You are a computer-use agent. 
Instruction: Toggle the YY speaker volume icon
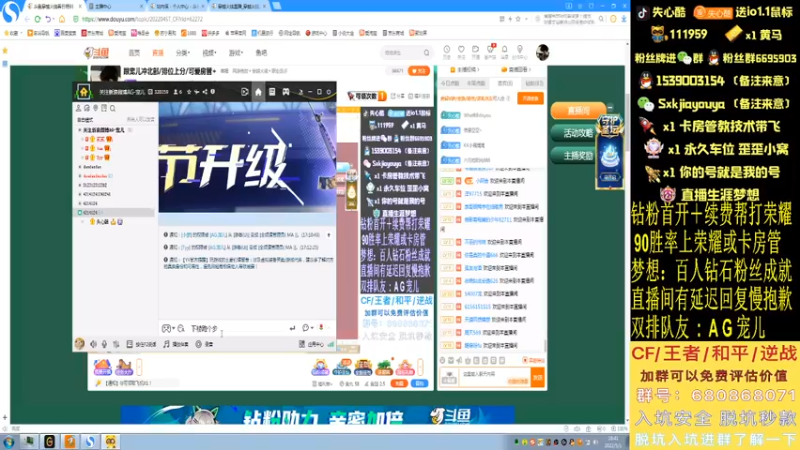(x=93, y=344)
